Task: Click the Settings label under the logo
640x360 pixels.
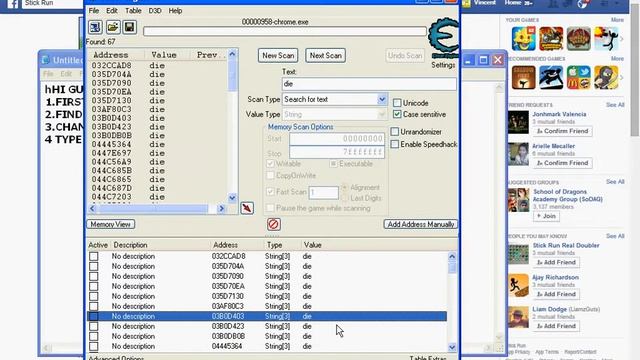Action: [443, 65]
